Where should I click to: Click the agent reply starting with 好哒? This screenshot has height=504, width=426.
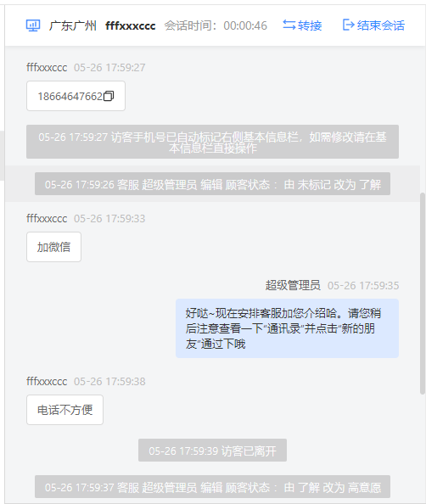287,328
